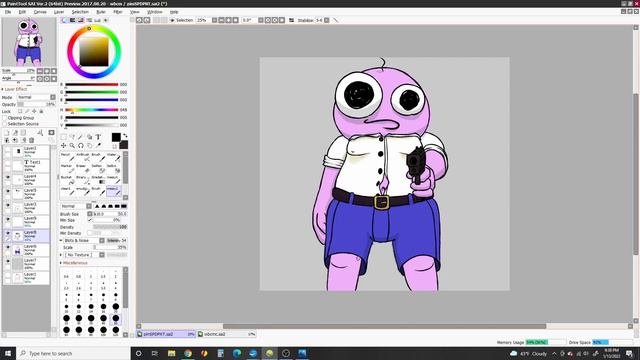The image size is (640, 360).
Task: Select the Text tool (T icon)
Action: click(x=98, y=137)
